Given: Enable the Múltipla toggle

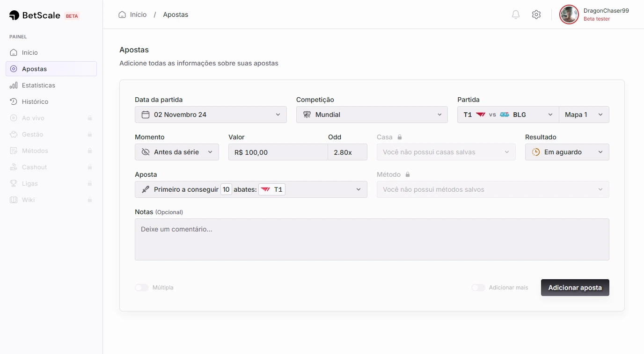Looking at the screenshot, I should pyautogui.click(x=142, y=288).
